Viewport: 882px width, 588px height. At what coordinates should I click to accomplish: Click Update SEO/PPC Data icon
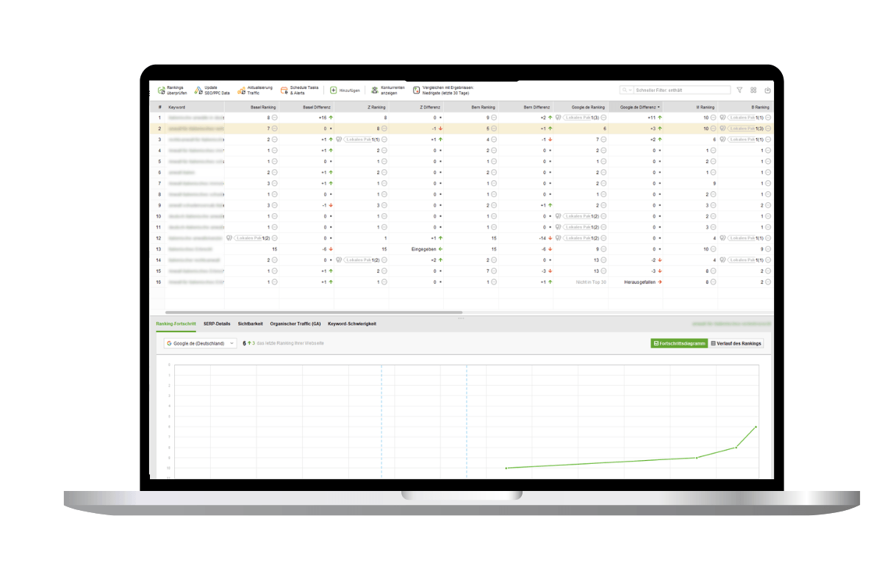coord(198,90)
